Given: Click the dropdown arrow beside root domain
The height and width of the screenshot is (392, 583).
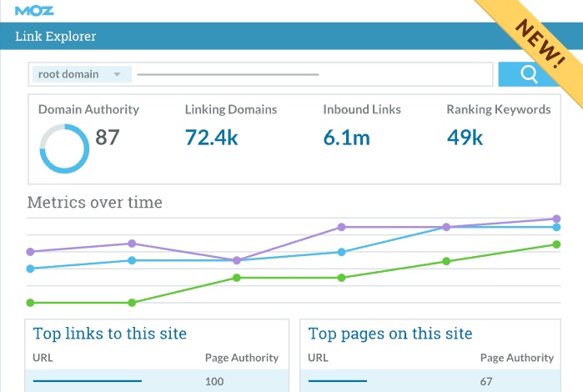Looking at the screenshot, I should (x=117, y=74).
